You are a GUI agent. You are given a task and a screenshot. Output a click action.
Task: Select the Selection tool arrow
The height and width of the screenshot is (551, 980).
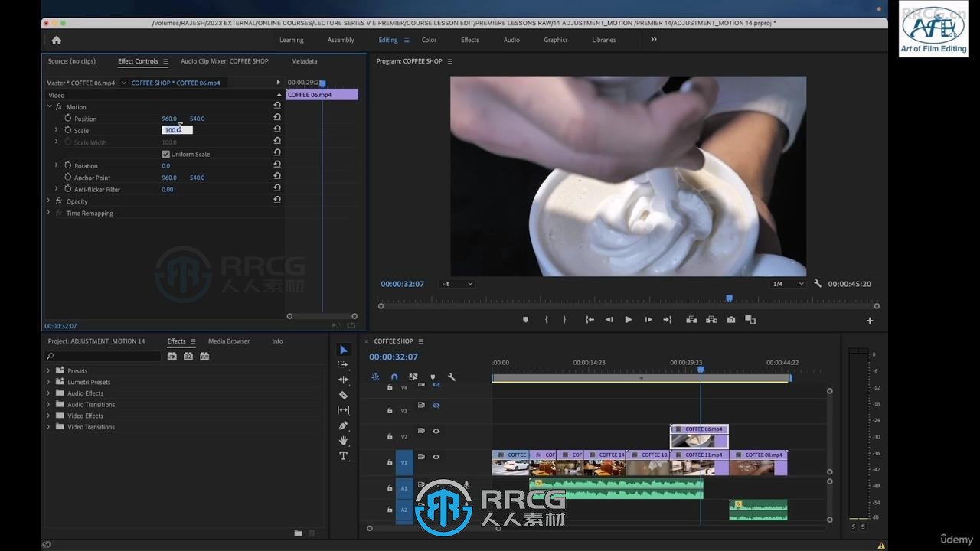[x=343, y=350]
